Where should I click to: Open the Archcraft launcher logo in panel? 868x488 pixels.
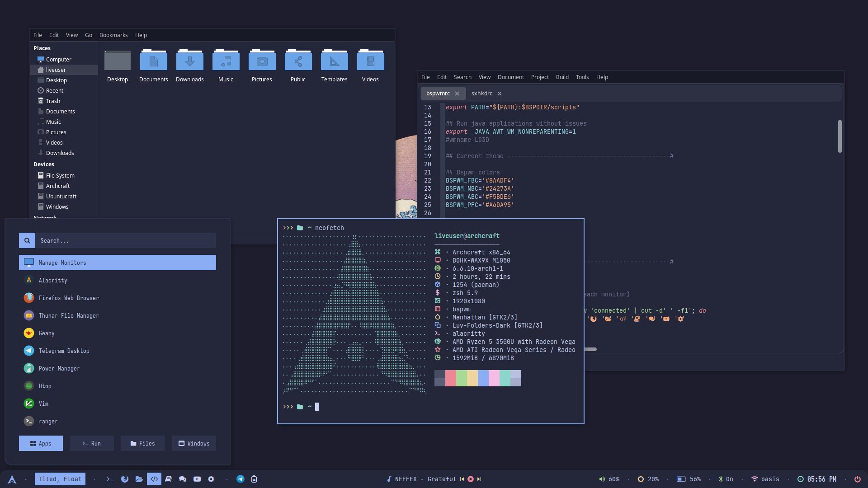point(12,479)
